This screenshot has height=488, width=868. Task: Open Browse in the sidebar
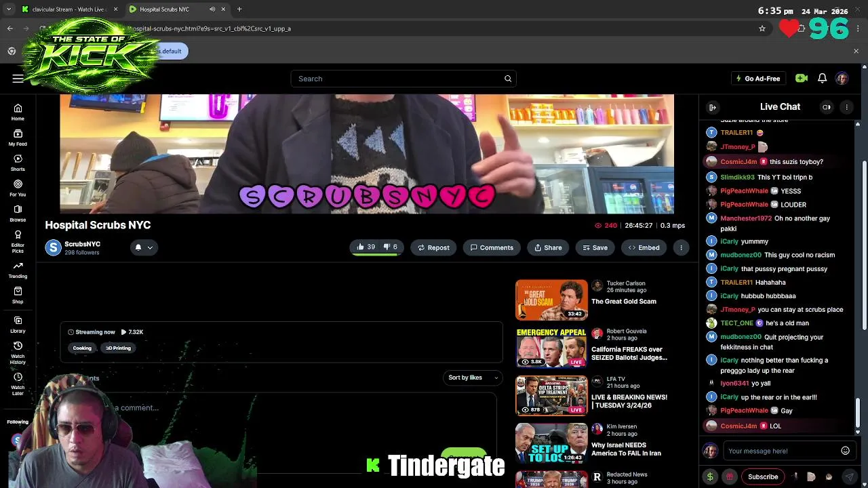(x=18, y=213)
